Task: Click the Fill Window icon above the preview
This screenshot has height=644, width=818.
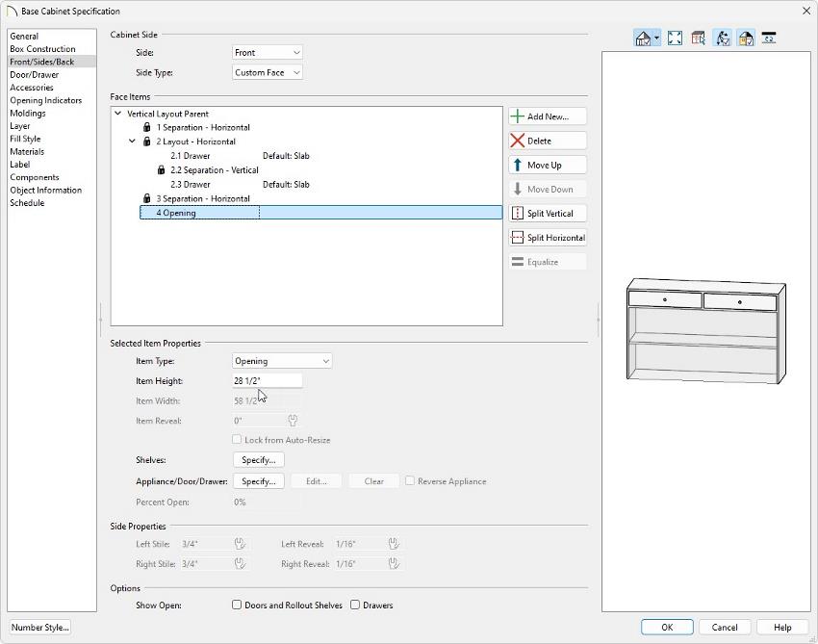Action: click(x=675, y=39)
